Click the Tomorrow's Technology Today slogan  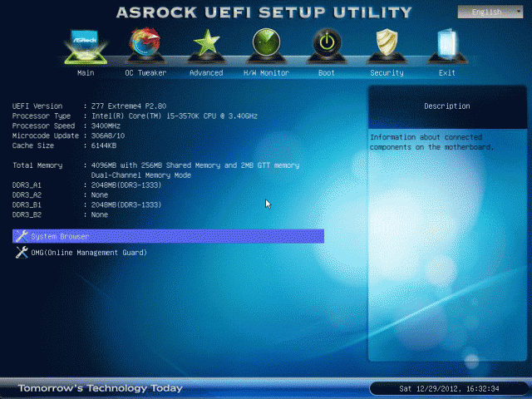[x=100, y=388]
